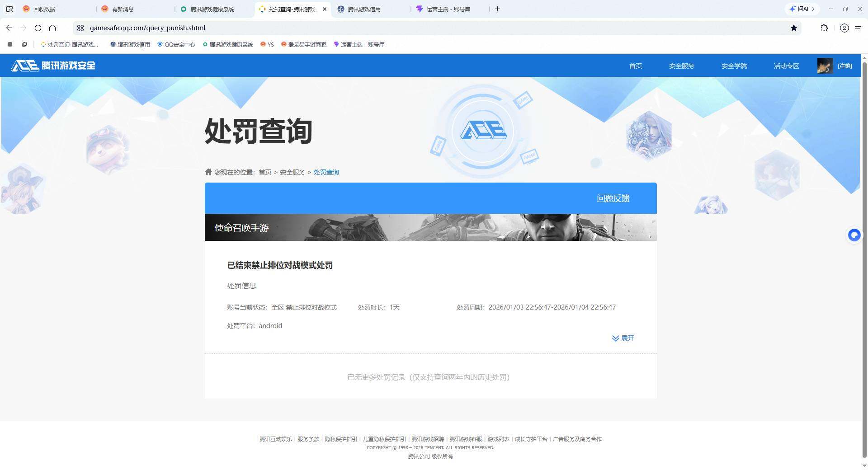This screenshot has width=868, height=470.
Task: Open the YS bookmark
Action: pos(267,44)
